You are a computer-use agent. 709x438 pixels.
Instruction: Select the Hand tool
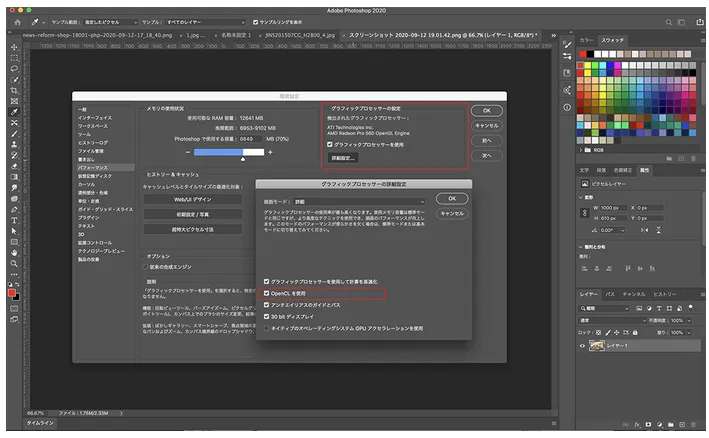14,253
